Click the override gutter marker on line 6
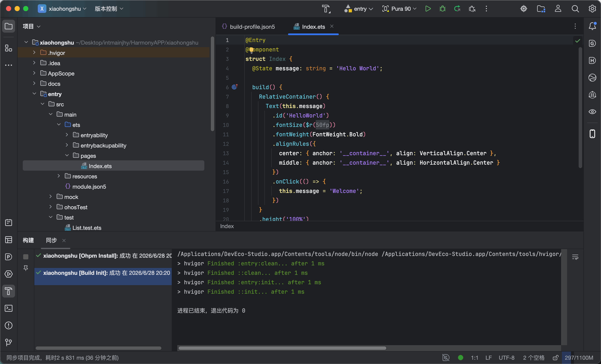The image size is (601, 364). [235, 87]
